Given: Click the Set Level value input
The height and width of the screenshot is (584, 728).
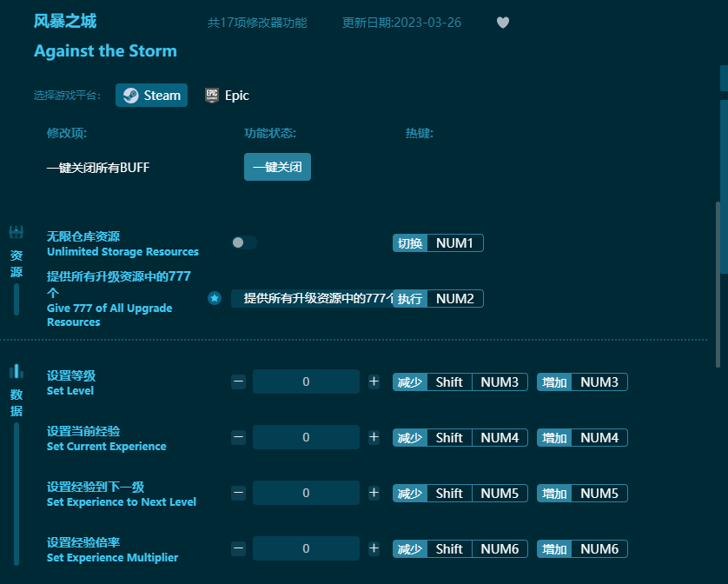Looking at the screenshot, I should tap(306, 382).
